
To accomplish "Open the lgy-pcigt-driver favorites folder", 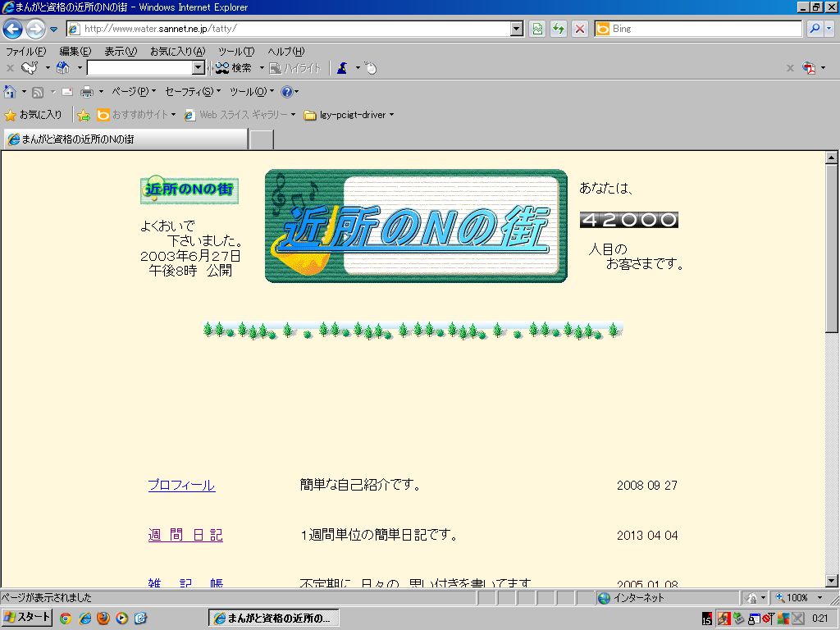I will (348, 115).
